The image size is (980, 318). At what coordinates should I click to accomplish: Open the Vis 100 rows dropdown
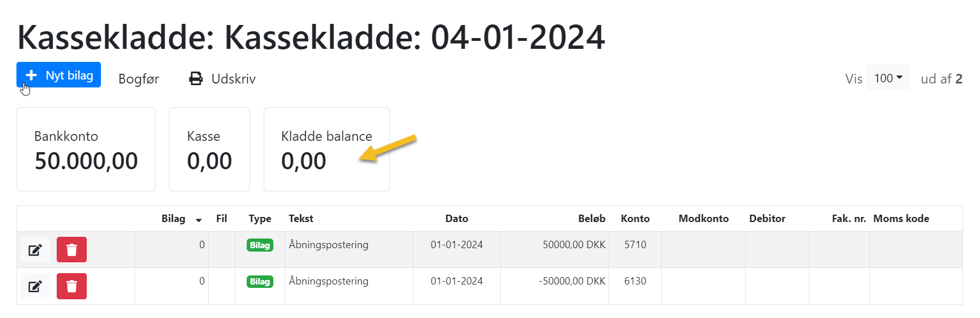click(x=888, y=78)
